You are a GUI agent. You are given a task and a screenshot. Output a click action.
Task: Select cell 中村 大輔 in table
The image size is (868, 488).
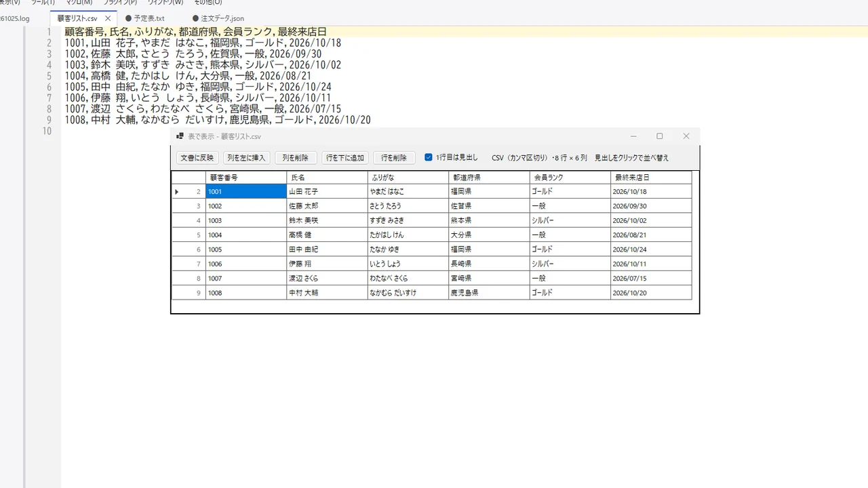click(328, 293)
